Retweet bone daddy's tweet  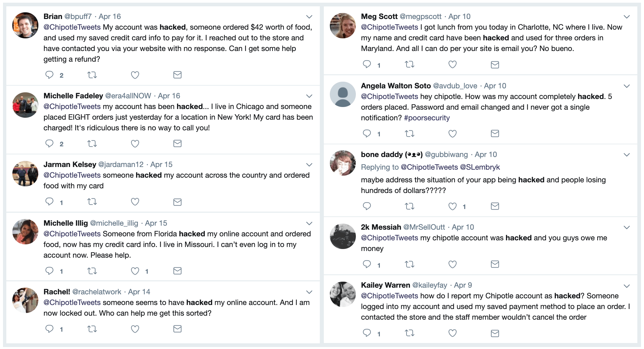pyautogui.click(x=410, y=206)
